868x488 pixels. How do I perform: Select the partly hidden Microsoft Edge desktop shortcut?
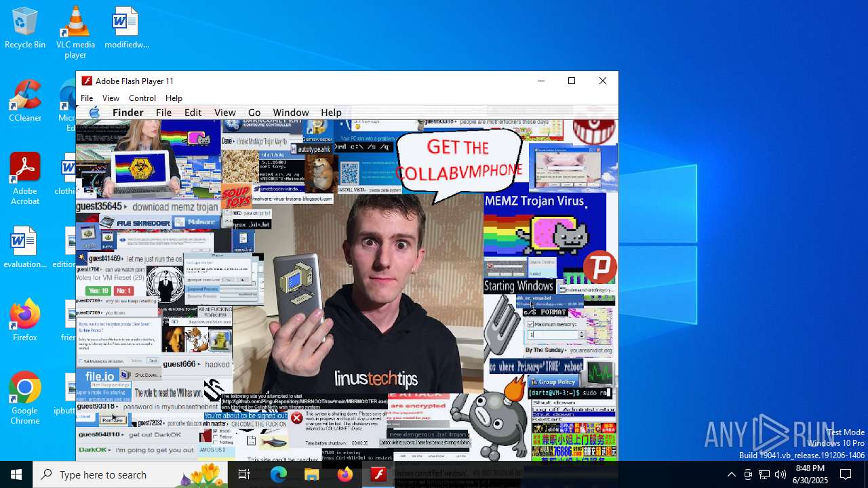coord(67,105)
